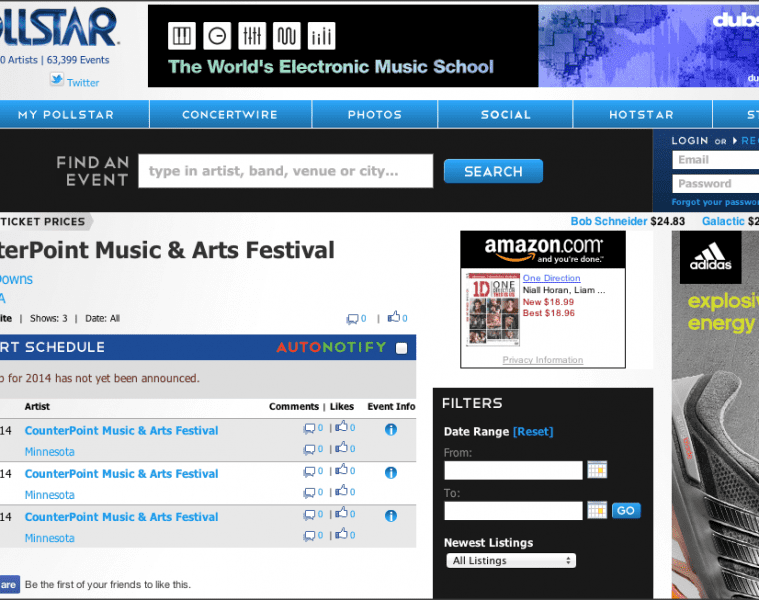Go to the Photos tab
759x600 pixels.
[x=375, y=114]
